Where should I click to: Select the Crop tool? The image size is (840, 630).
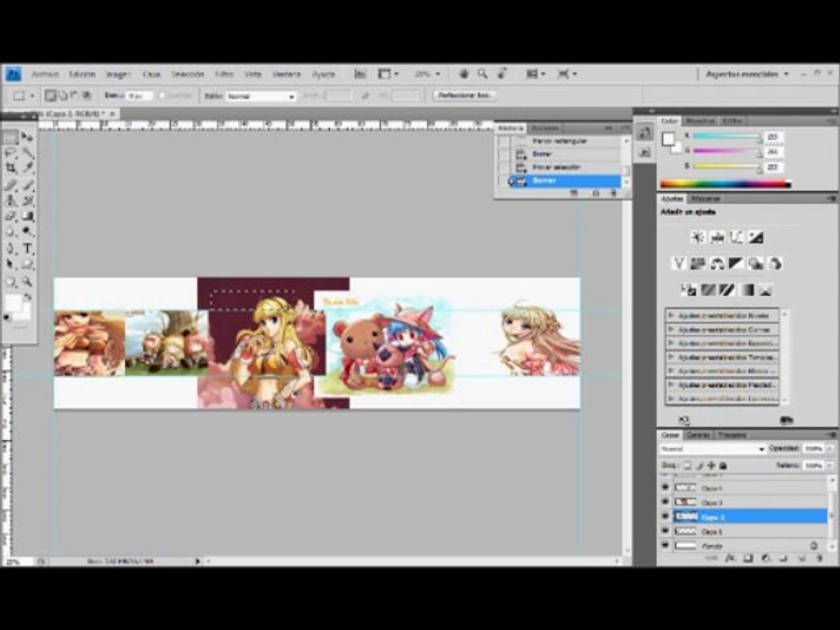pos(10,168)
